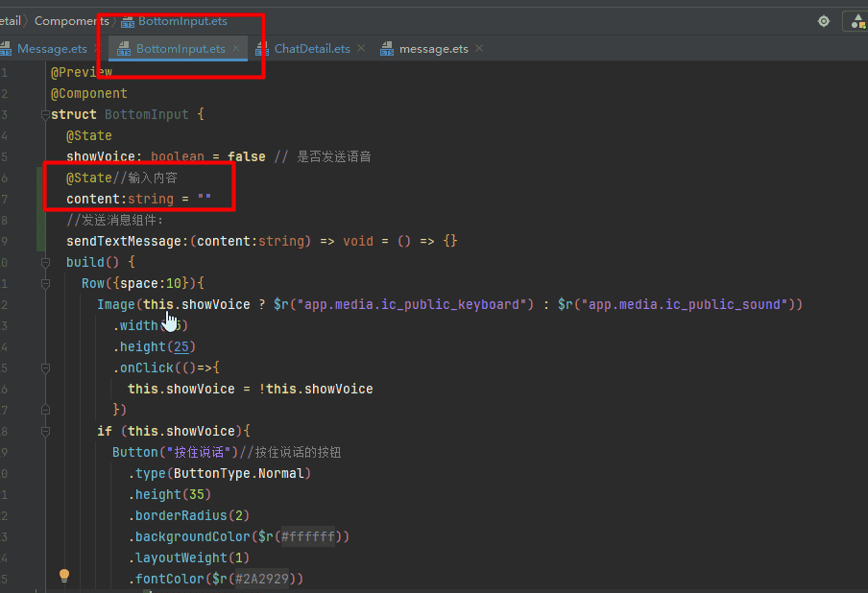Click the BottomInput.ets breadcrumb item
The image size is (868, 593).
tap(181, 21)
